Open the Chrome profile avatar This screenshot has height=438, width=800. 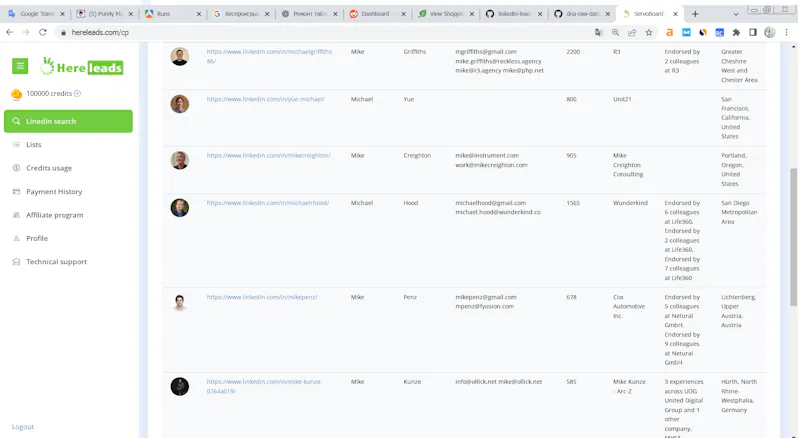(x=769, y=32)
